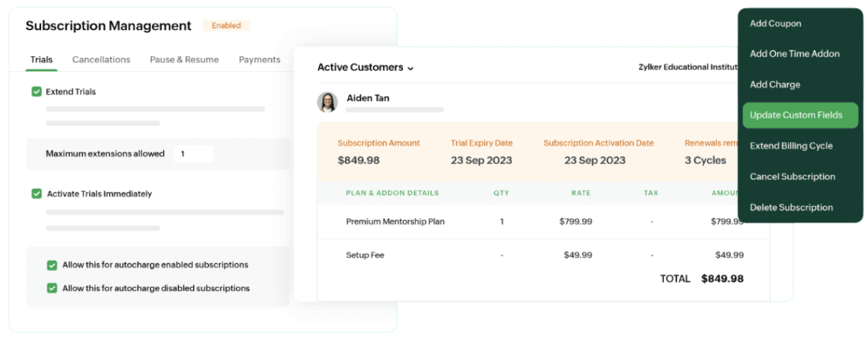Open the Trials tab
Screen dimensions: 868x342
click(42, 60)
